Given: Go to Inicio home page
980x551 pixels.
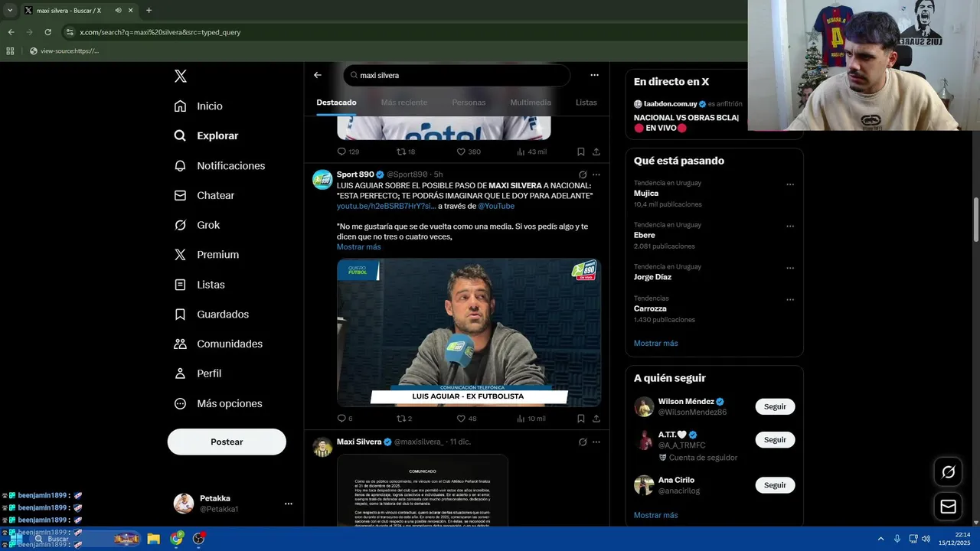Looking at the screenshot, I should pyautogui.click(x=198, y=106).
